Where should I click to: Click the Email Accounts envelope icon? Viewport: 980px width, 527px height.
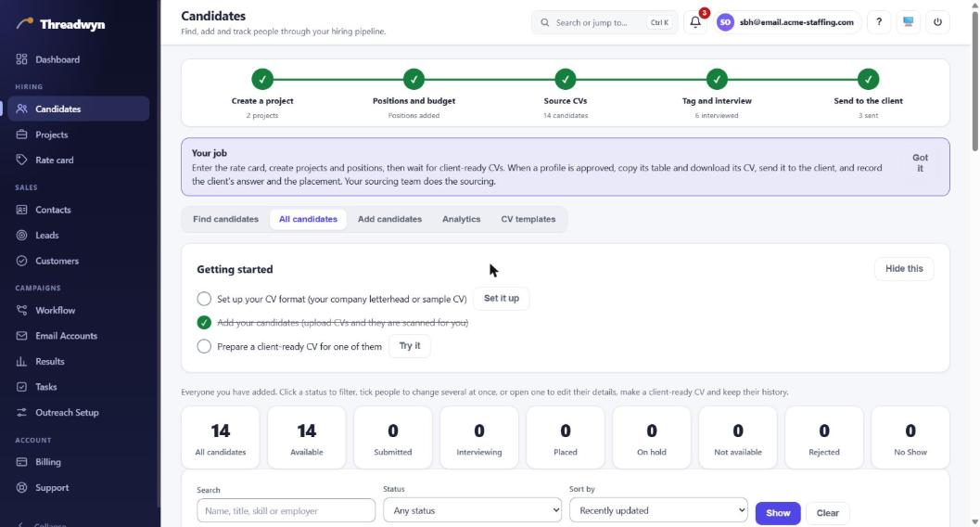(22, 336)
